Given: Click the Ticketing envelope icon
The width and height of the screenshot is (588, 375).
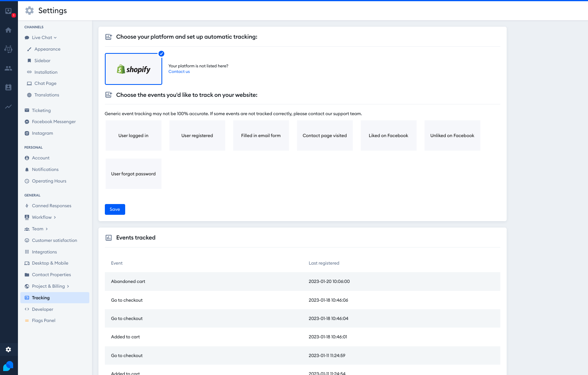Looking at the screenshot, I should [27, 110].
